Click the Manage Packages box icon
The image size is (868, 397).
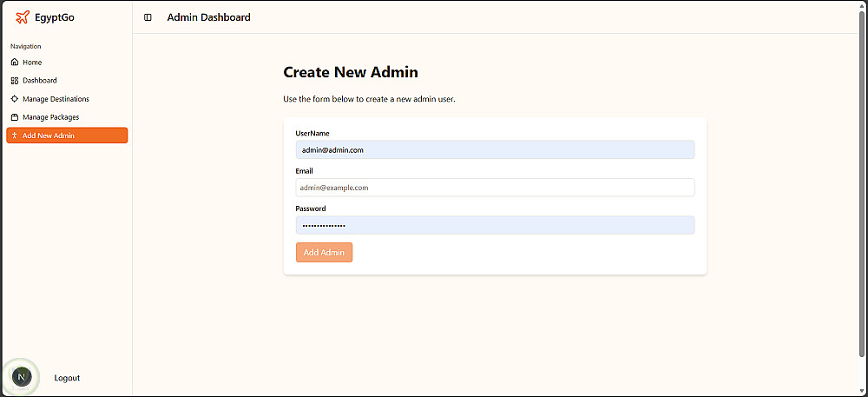pyautogui.click(x=15, y=117)
